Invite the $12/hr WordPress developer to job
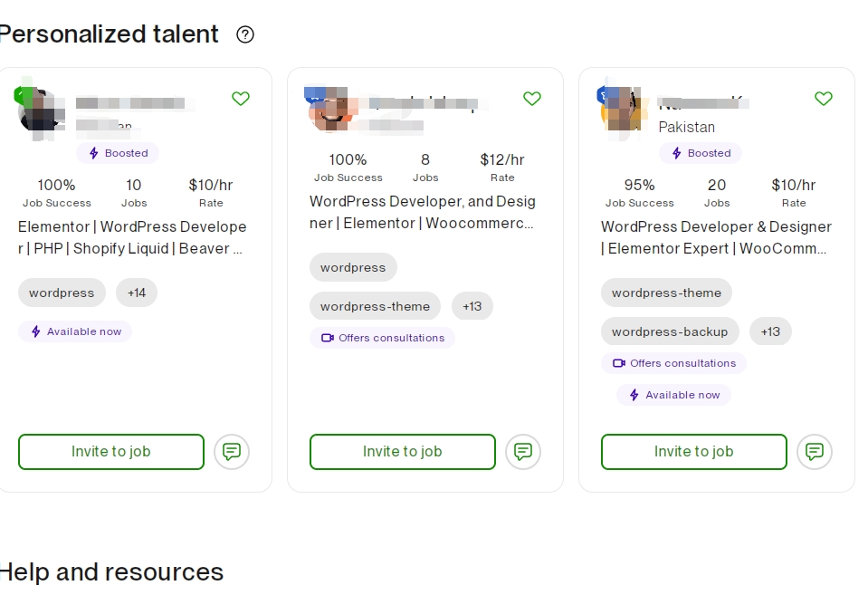This screenshot has width=868, height=595. (x=403, y=452)
